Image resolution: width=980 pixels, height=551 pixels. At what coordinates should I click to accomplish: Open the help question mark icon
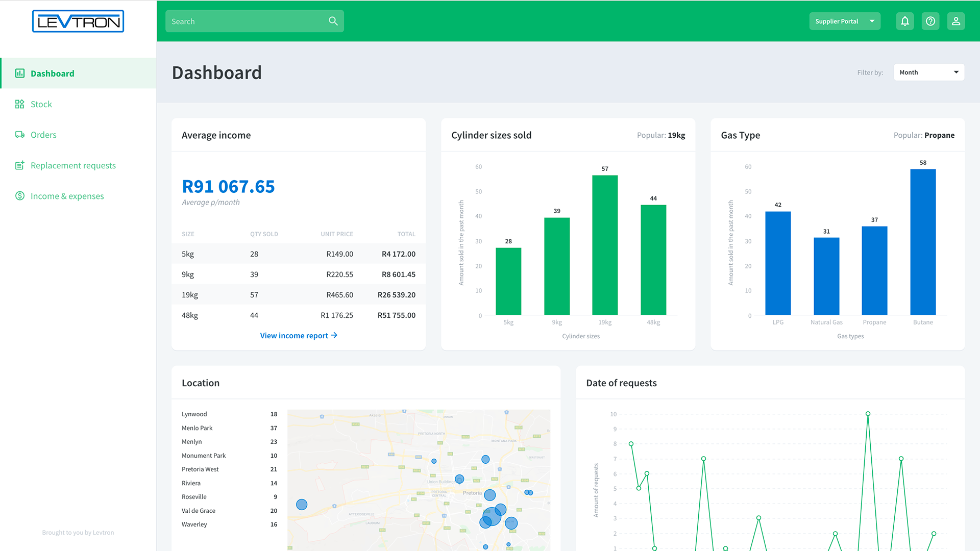[930, 21]
